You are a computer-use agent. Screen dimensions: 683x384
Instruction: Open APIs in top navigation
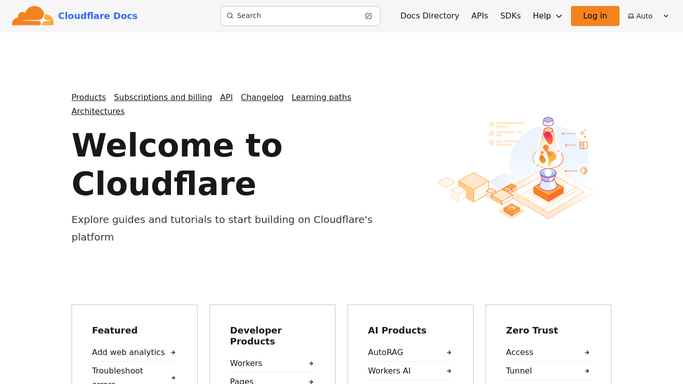pos(480,16)
